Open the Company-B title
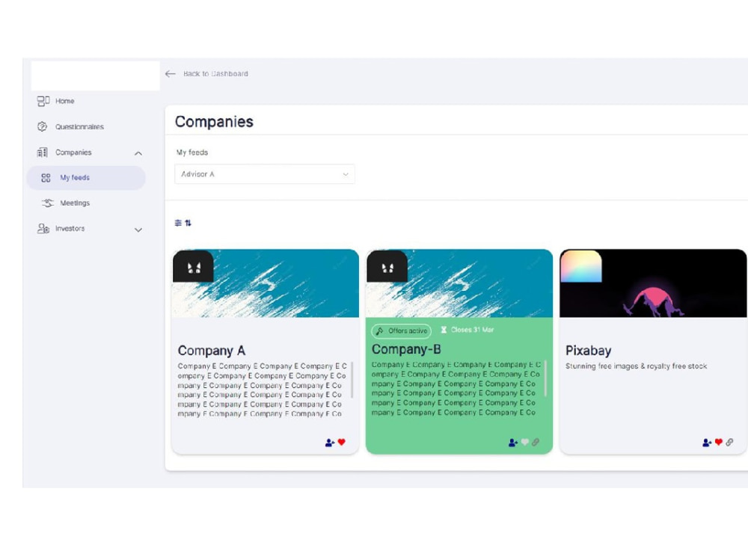This screenshot has width=748, height=560. (406, 349)
